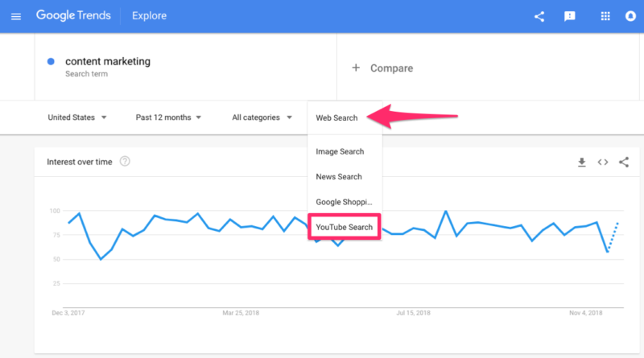This screenshot has width=644, height=358.
Task: Download the Interest over time data
Action: [581, 163]
